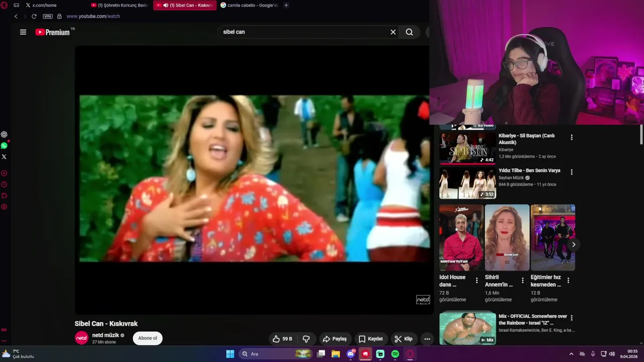Select the Sibel Can - Kıskıvrak tab
644x362 pixels.
click(x=185, y=5)
